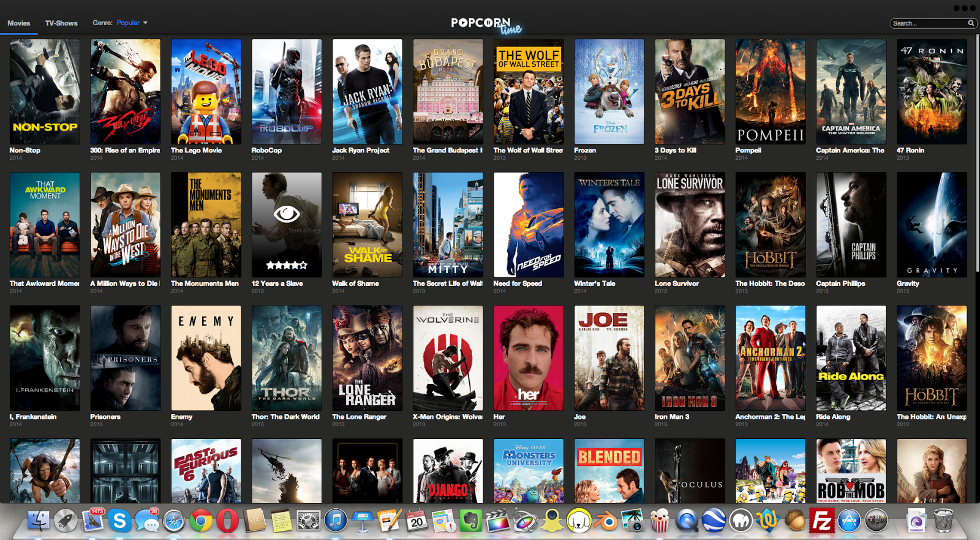
Task: Open Contacts address book in dock
Action: click(254, 521)
